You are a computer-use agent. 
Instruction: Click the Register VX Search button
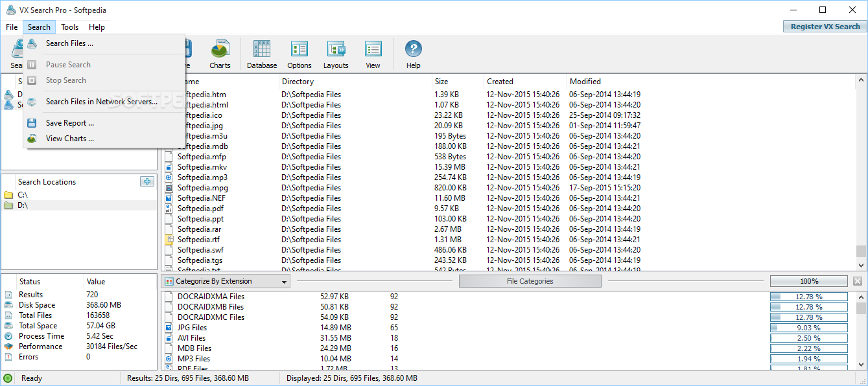click(825, 27)
